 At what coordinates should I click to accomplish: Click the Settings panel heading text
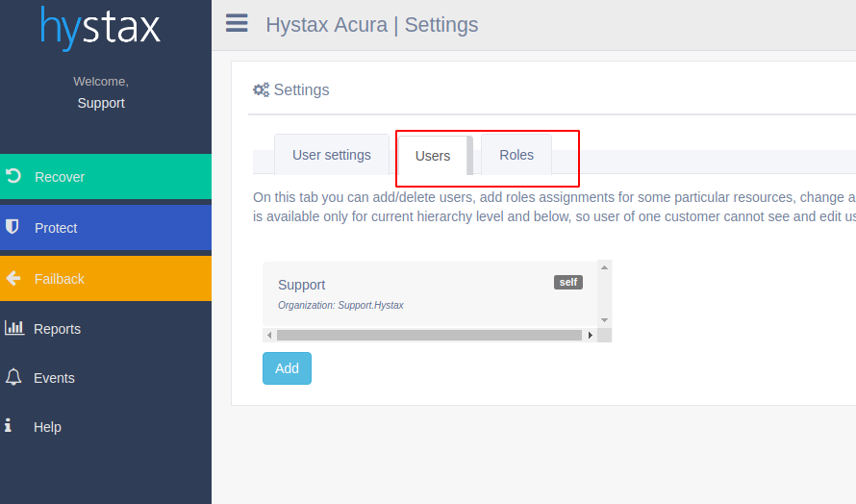coord(301,89)
